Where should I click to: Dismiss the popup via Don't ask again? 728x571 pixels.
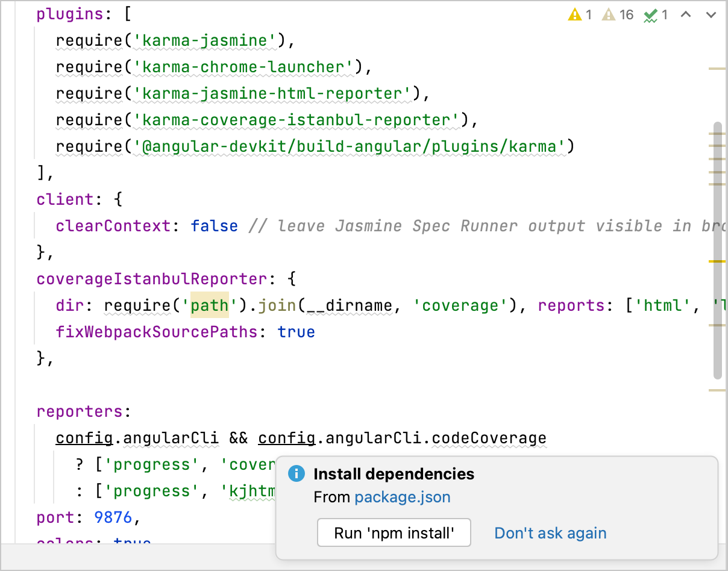click(550, 532)
